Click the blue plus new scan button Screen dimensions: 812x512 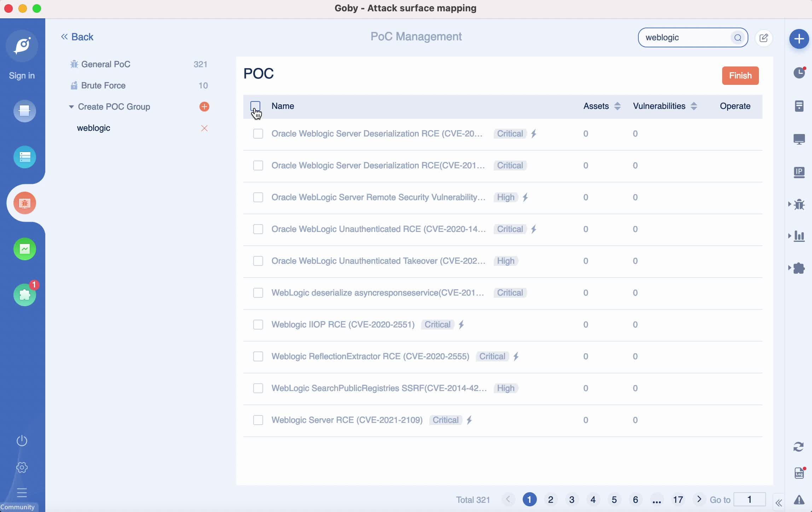[x=799, y=39]
